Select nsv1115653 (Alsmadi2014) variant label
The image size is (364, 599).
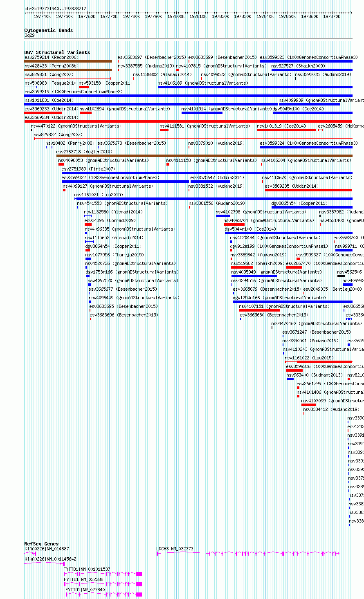(x=114, y=238)
